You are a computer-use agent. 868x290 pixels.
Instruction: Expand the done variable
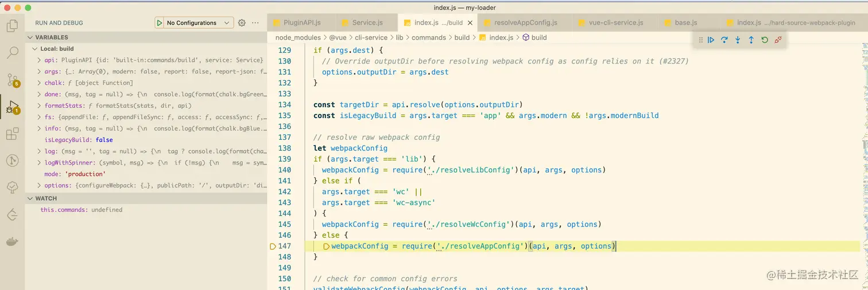[x=39, y=95]
